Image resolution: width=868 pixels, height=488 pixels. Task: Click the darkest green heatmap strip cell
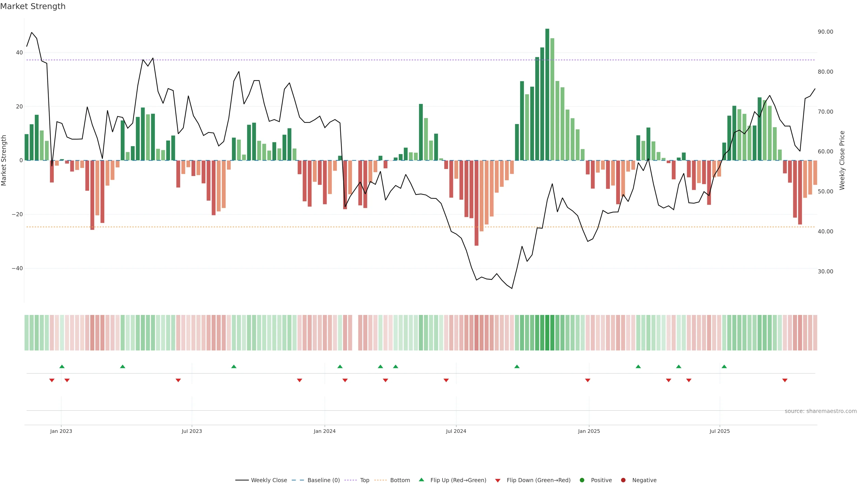[547, 333]
